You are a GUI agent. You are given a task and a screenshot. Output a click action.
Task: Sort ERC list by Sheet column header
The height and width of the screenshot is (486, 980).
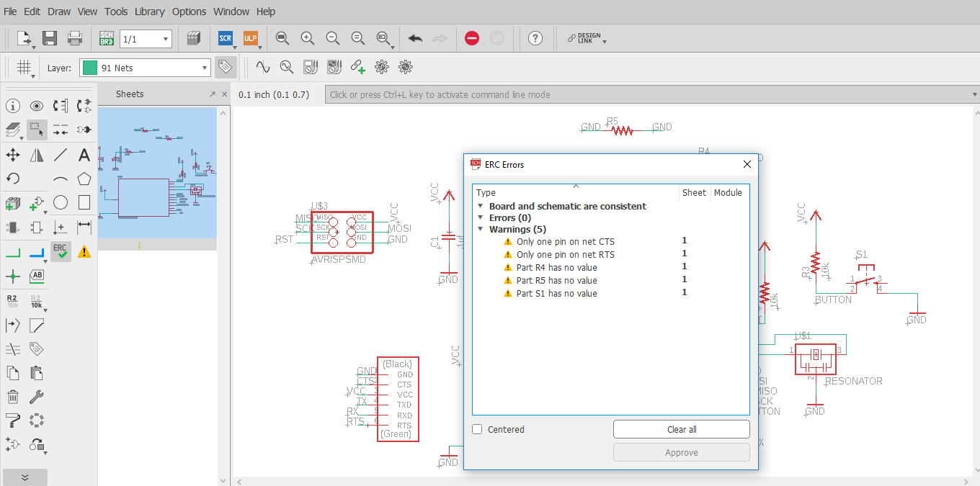point(695,192)
